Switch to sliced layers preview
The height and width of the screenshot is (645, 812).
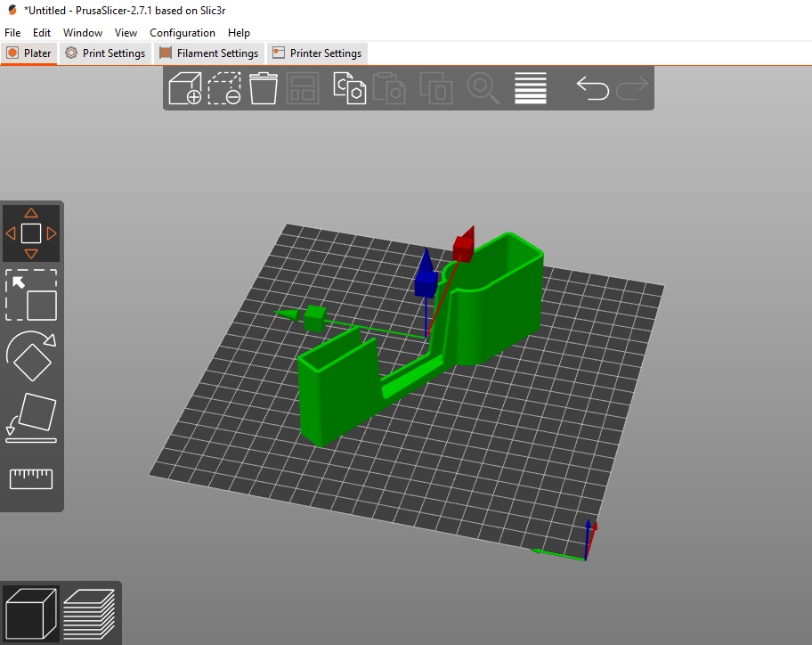click(90, 614)
